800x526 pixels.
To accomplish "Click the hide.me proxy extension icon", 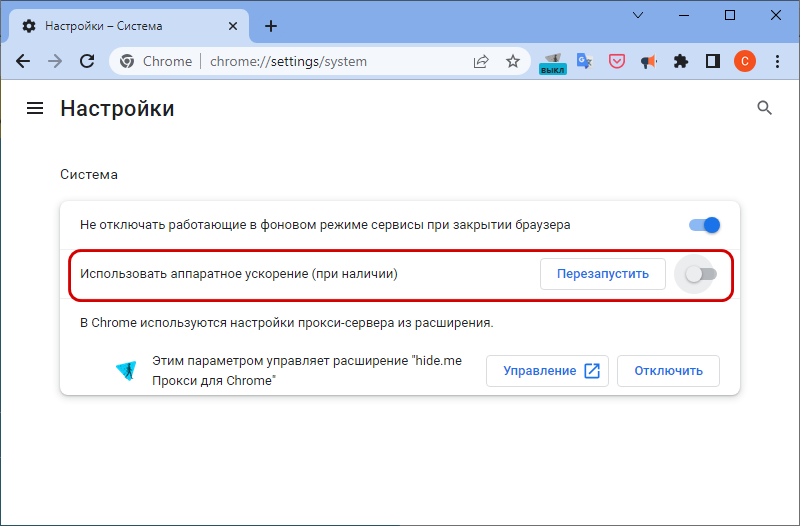I will pyautogui.click(x=127, y=370).
